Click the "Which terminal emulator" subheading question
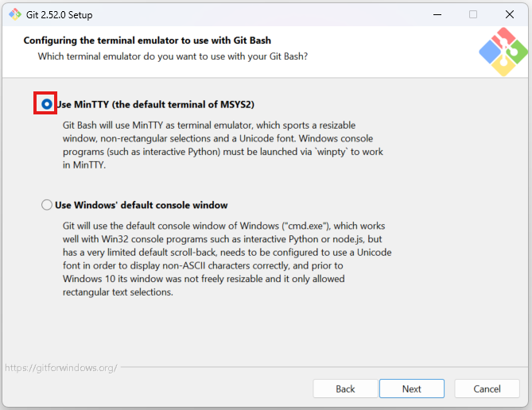This screenshot has width=532, height=410. pyautogui.click(x=173, y=56)
